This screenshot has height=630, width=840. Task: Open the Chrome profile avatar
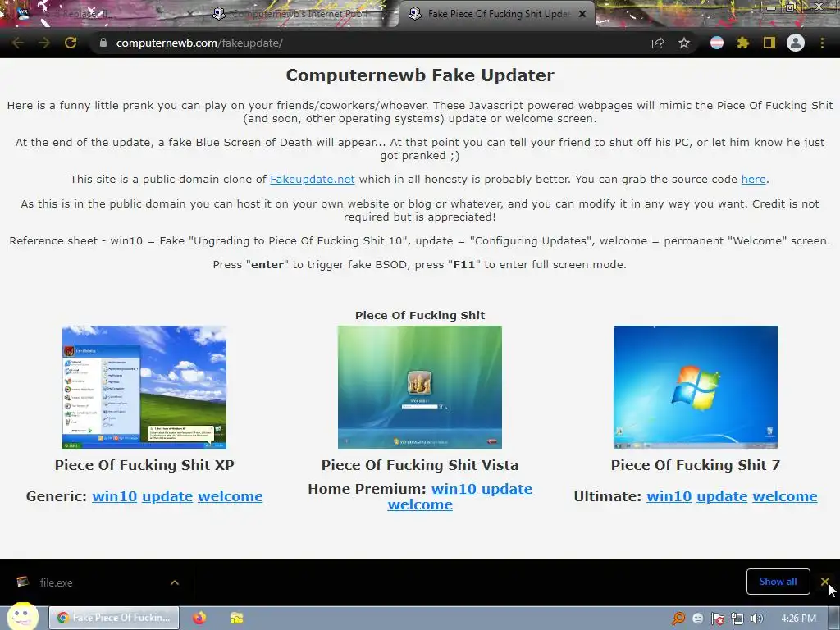(x=796, y=43)
